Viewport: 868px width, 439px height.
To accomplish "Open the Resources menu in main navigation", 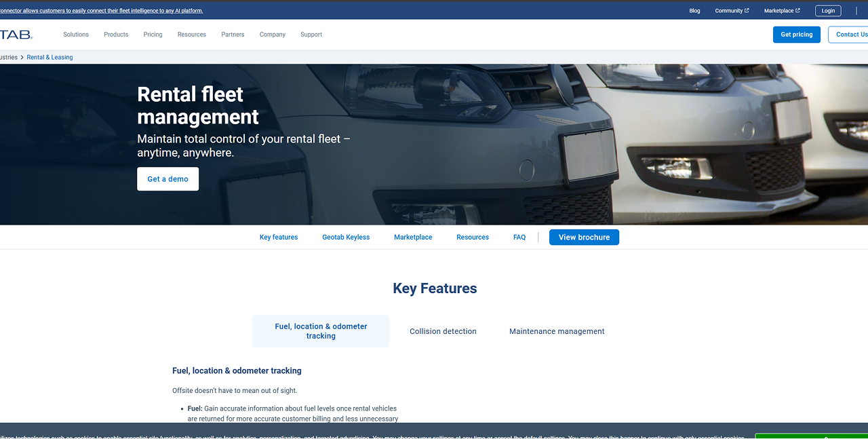I will click(x=192, y=35).
